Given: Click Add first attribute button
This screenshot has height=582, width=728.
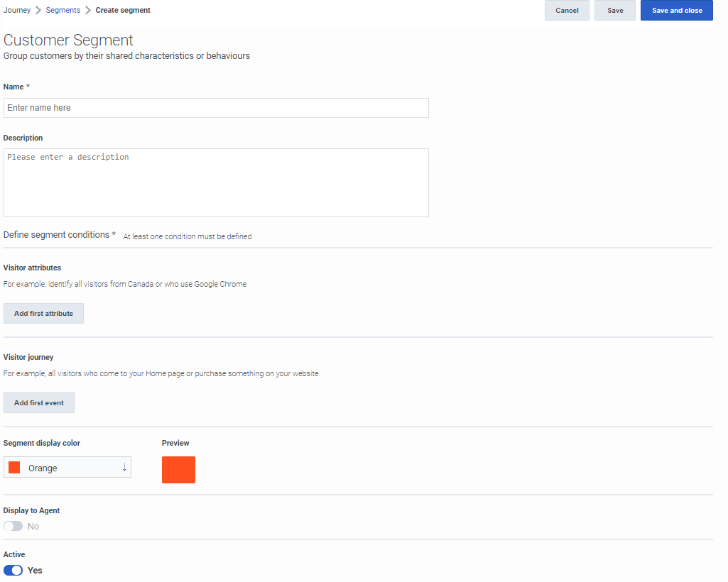Looking at the screenshot, I should (43, 313).
